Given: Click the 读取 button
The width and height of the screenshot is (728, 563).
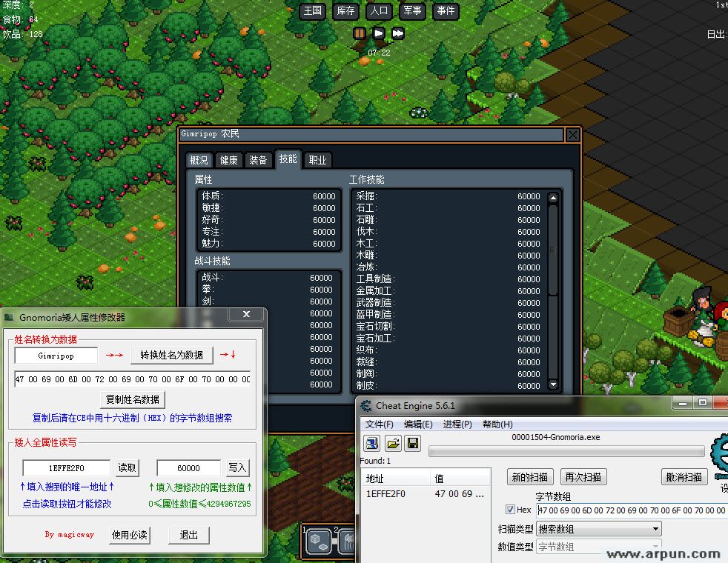Looking at the screenshot, I should pyautogui.click(x=128, y=467).
